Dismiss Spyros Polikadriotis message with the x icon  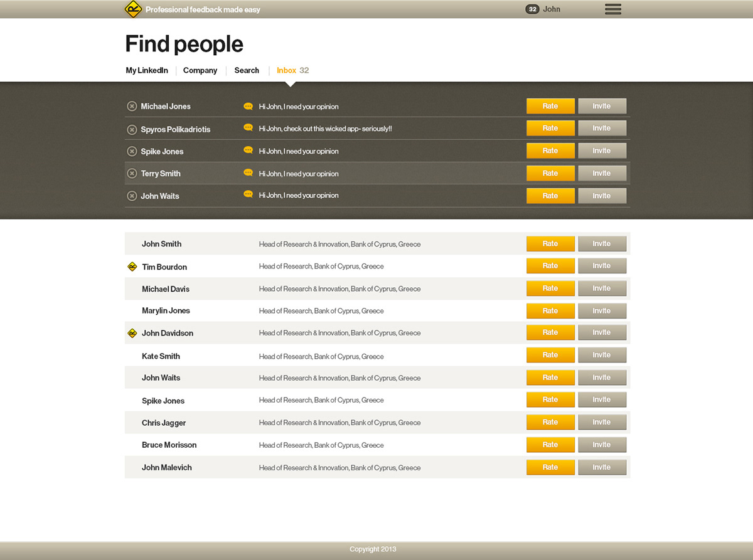click(x=132, y=130)
